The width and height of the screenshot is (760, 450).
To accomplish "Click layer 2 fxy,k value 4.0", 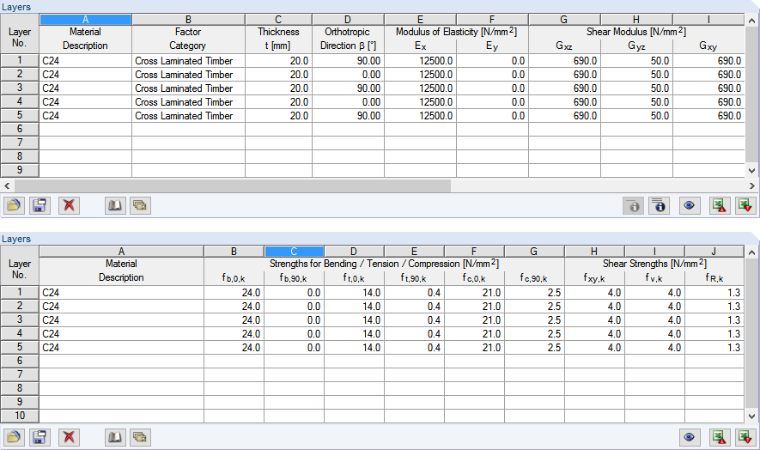I will pos(594,306).
